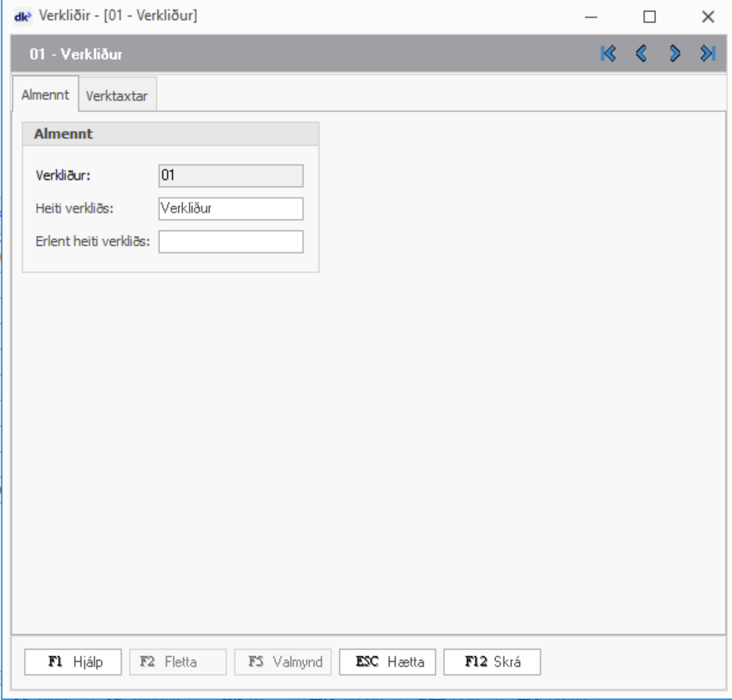Click the Almennt group box header
The height and width of the screenshot is (700, 732).
[x=170, y=134]
